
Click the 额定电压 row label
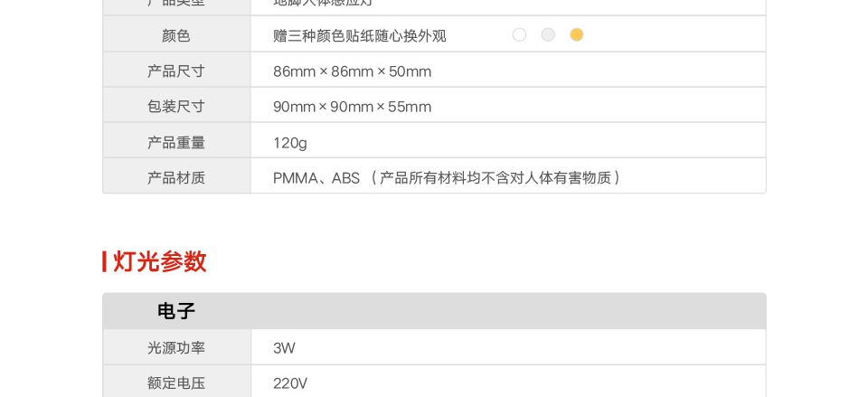pyautogui.click(x=176, y=383)
